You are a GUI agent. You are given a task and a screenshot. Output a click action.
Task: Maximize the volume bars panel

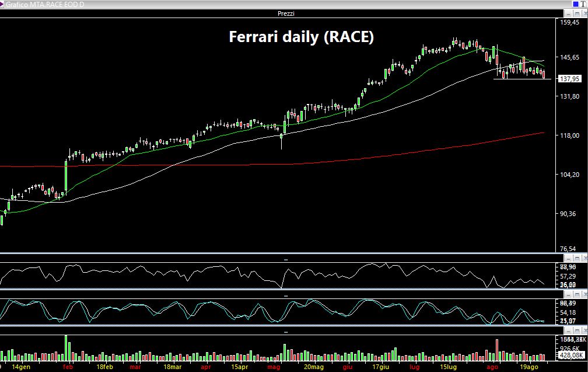[x=577, y=331]
